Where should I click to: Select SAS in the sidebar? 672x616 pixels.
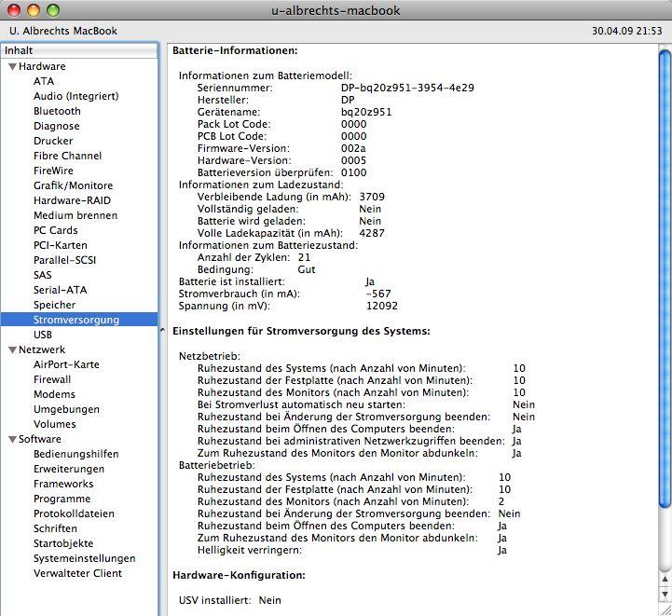(x=43, y=275)
